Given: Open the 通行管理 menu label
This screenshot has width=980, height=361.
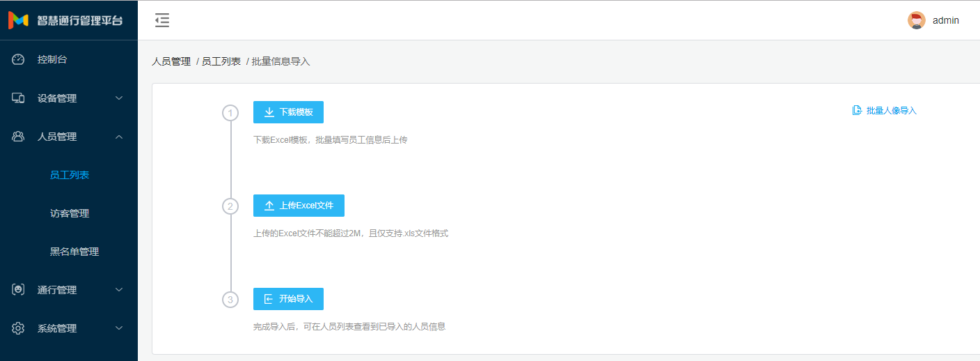Looking at the screenshot, I should click(57, 290).
